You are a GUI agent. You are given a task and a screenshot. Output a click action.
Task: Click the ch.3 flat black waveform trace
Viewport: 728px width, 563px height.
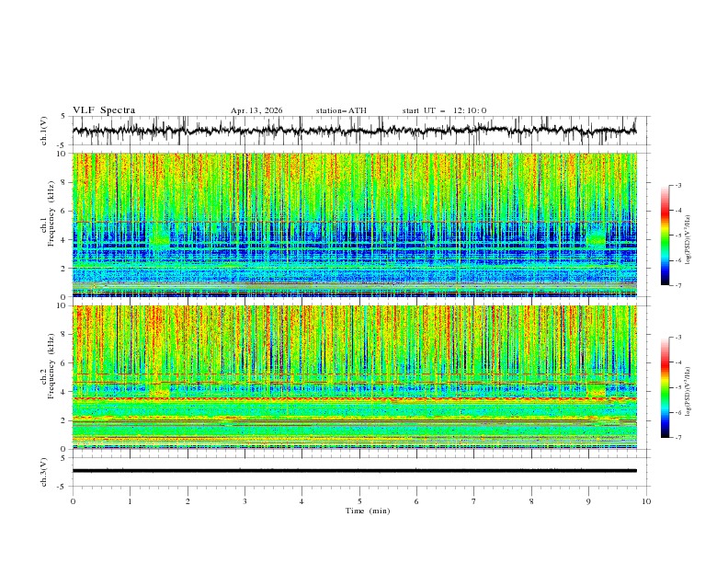point(354,471)
